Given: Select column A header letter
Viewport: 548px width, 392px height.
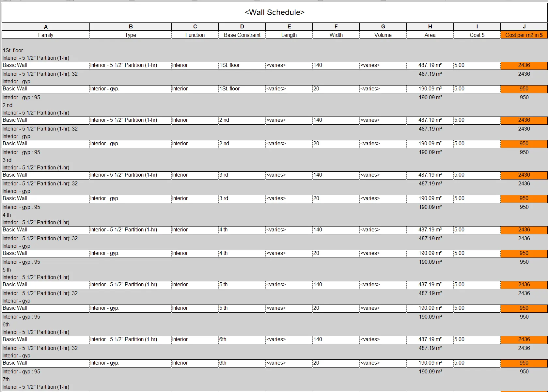Looking at the screenshot, I should pos(46,27).
